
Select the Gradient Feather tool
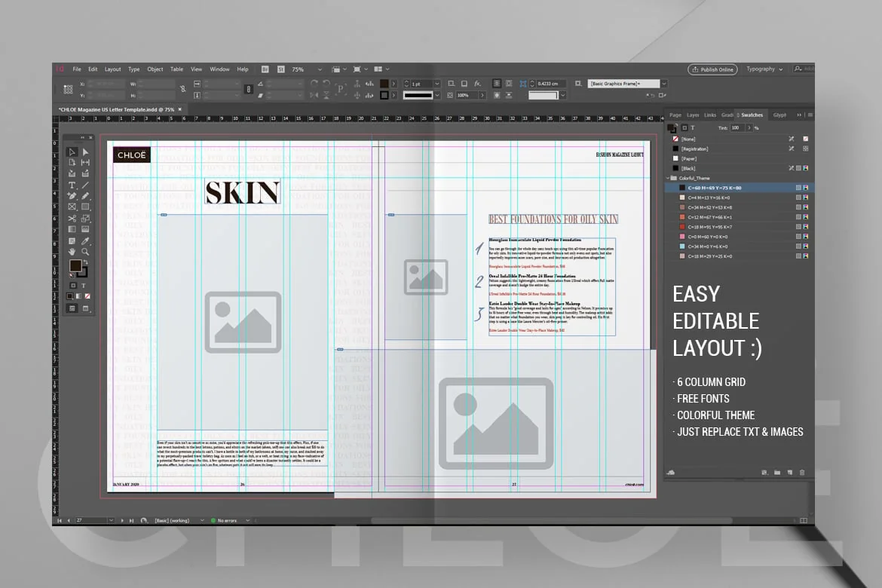coord(85,230)
